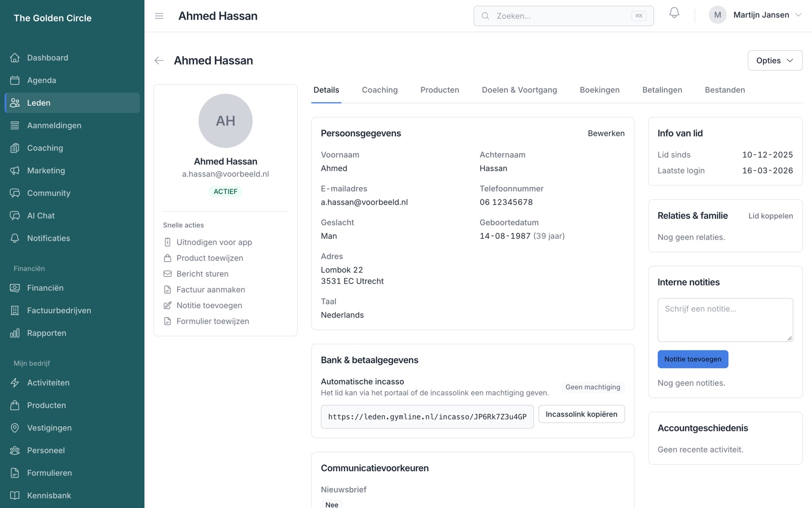
Task: Click the Agenda calendar icon
Action: (x=15, y=80)
